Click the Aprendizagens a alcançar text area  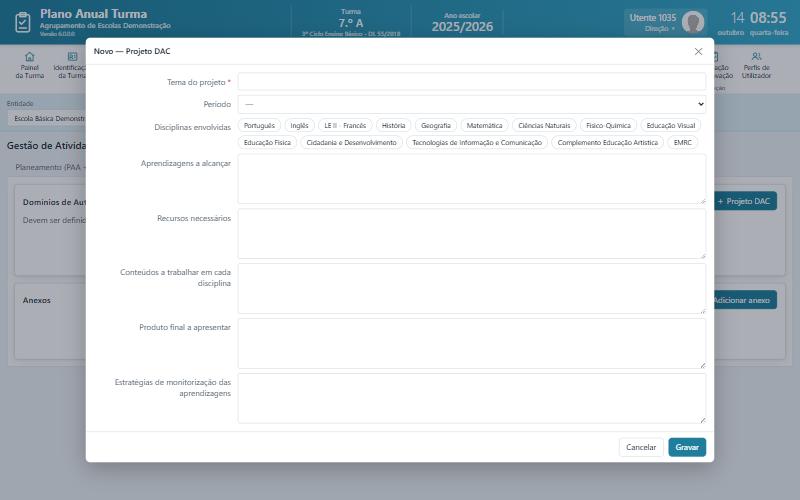[x=472, y=179]
